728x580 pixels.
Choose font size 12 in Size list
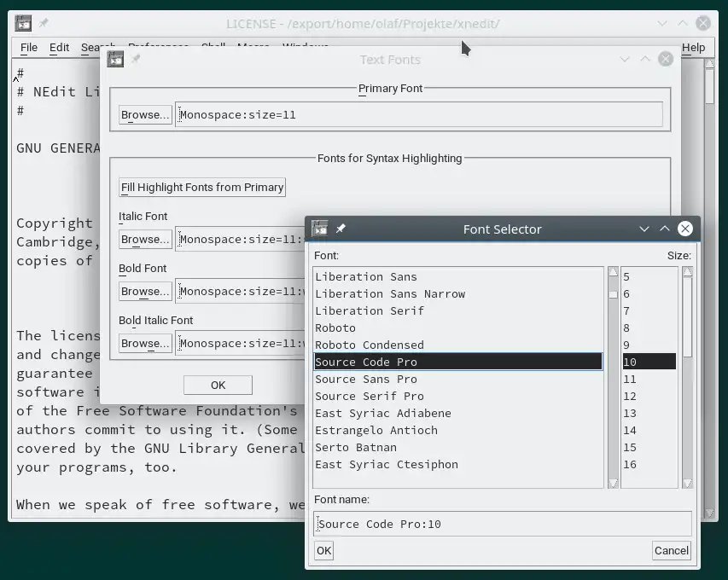click(x=630, y=397)
